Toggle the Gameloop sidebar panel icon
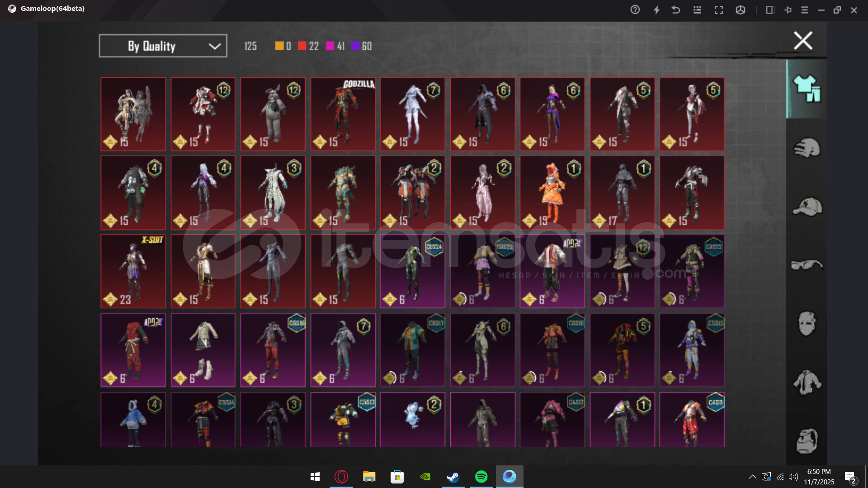 tap(770, 9)
